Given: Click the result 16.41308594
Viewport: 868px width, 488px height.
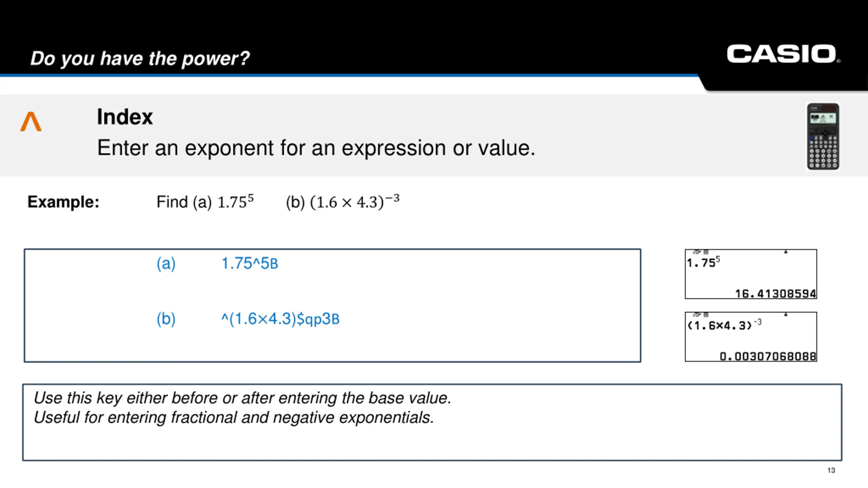Looking at the screenshot, I should [775, 293].
